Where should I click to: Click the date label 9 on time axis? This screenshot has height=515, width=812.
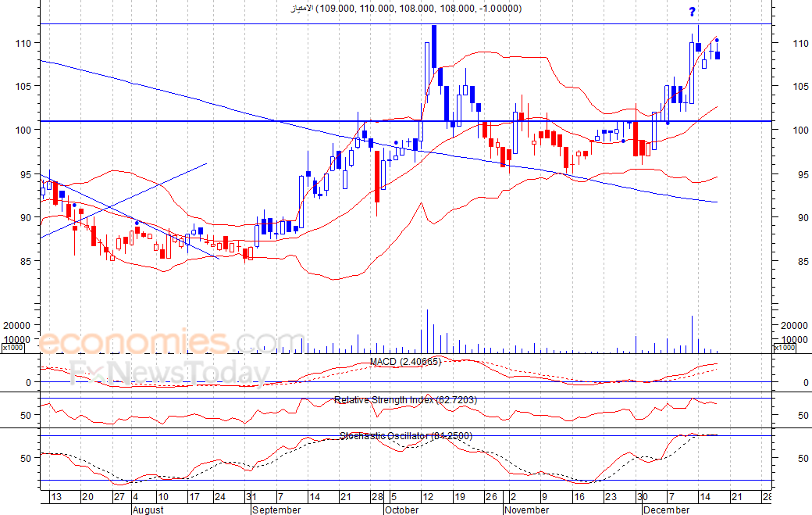point(545,497)
